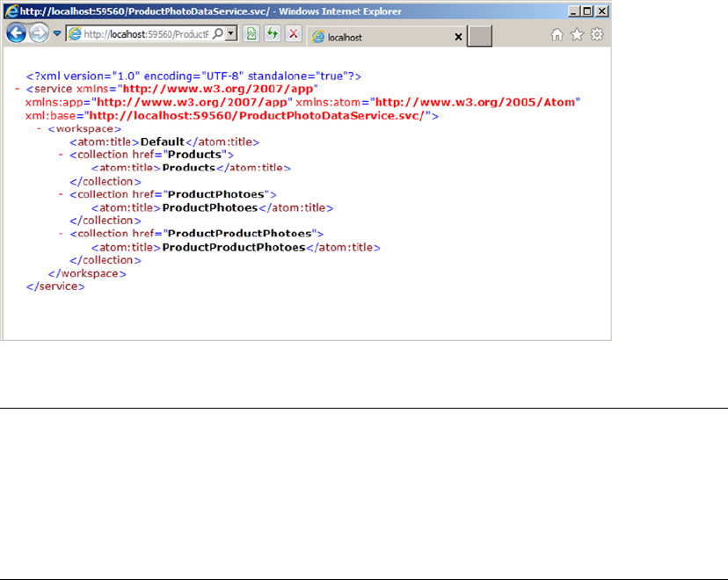Collapse the service root XML node
Screen dimensions: 728x580
[18, 89]
